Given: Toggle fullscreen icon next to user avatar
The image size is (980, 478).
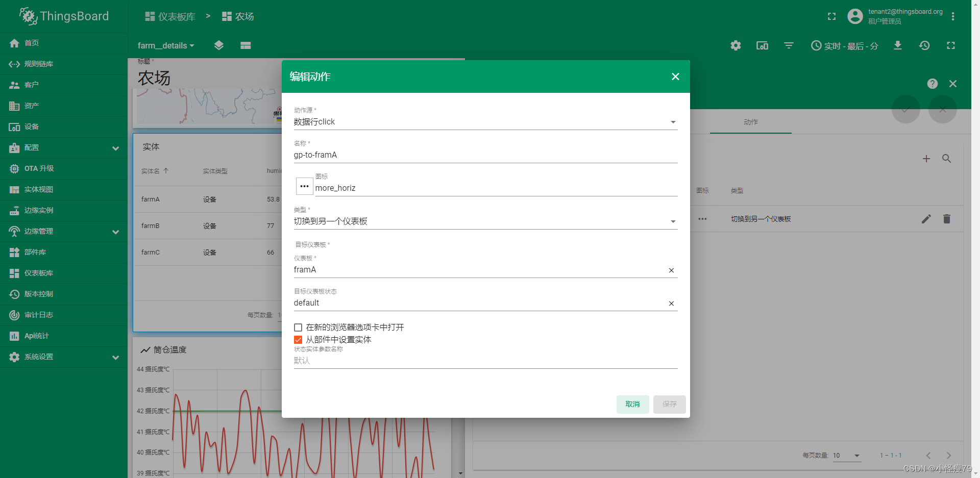Looking at the screenshot, I should (x=831, y=16).
